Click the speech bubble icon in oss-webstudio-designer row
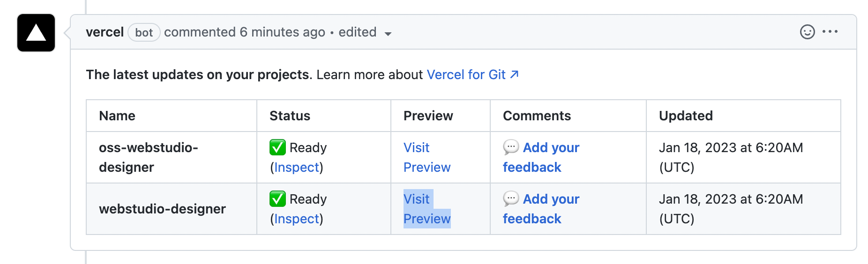868x264 pixels. (511, 147)
